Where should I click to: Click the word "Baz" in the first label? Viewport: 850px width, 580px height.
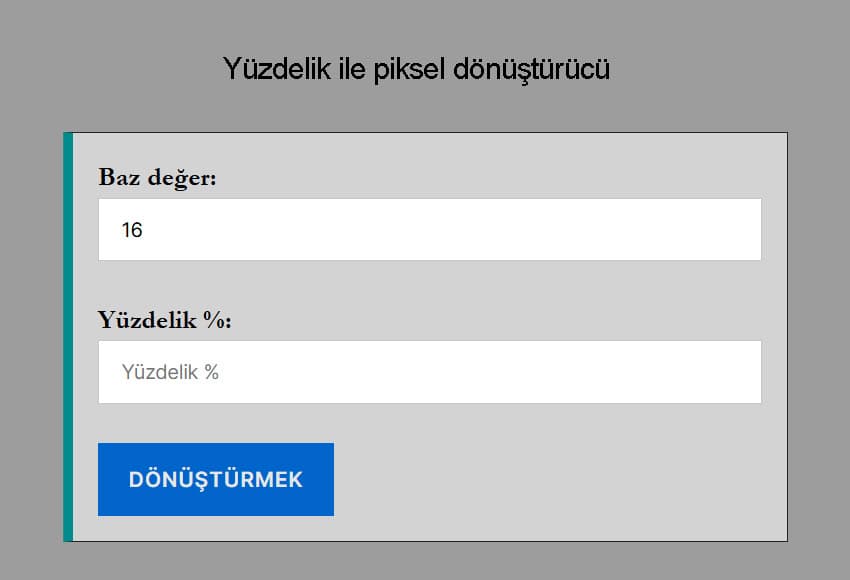[120, 178]
